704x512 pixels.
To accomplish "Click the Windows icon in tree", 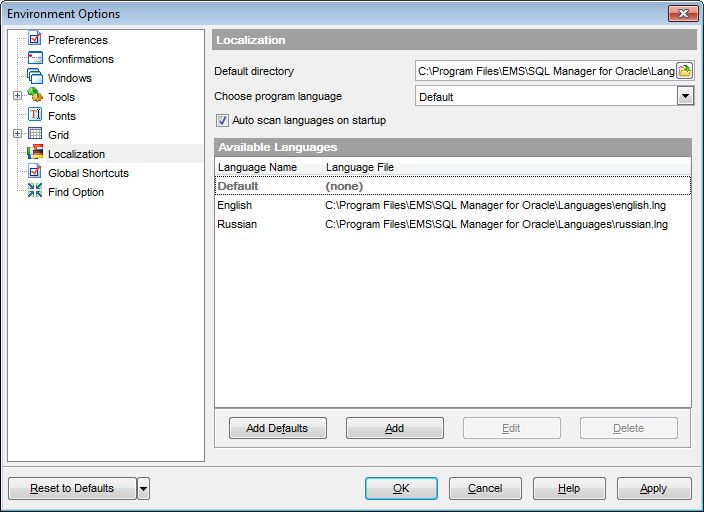I will pyautogui.click(x=35, y=78).
